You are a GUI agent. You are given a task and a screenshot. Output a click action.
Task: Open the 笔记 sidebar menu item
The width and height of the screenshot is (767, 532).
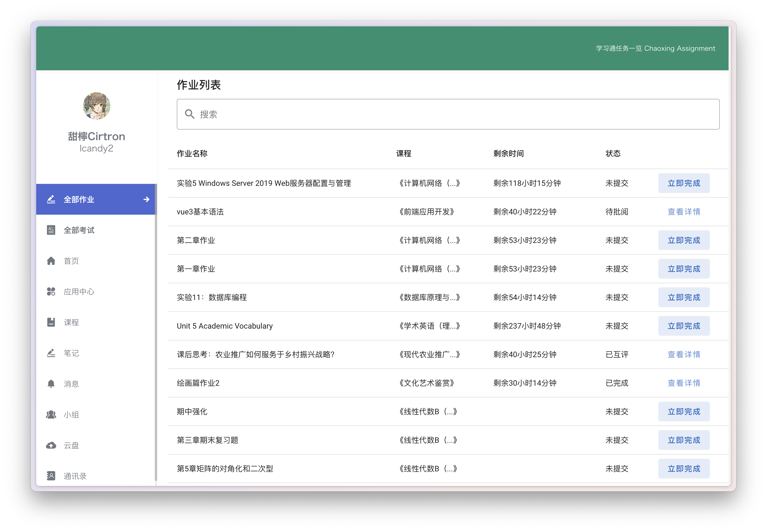[71, 353]
